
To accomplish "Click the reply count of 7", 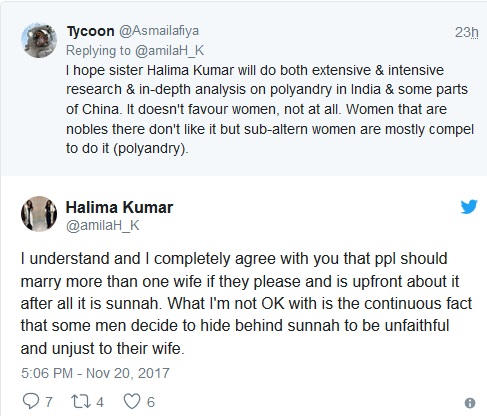I will tap(49, 402).
